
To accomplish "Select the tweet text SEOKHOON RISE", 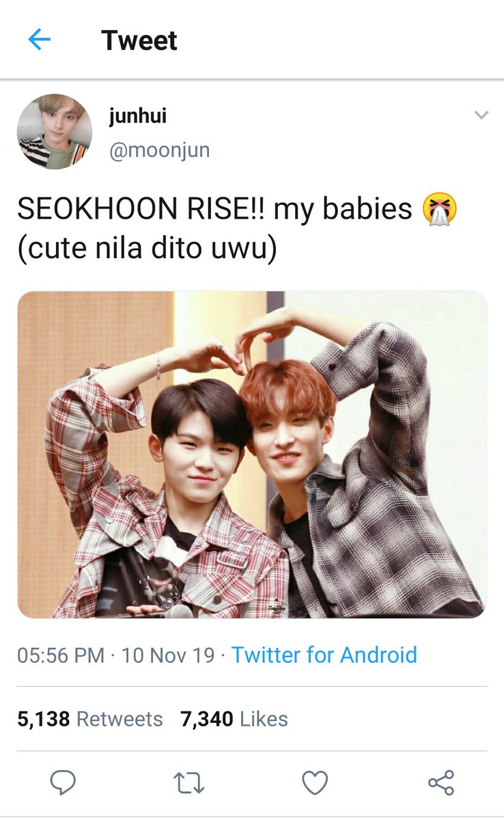I will point(141,208).
